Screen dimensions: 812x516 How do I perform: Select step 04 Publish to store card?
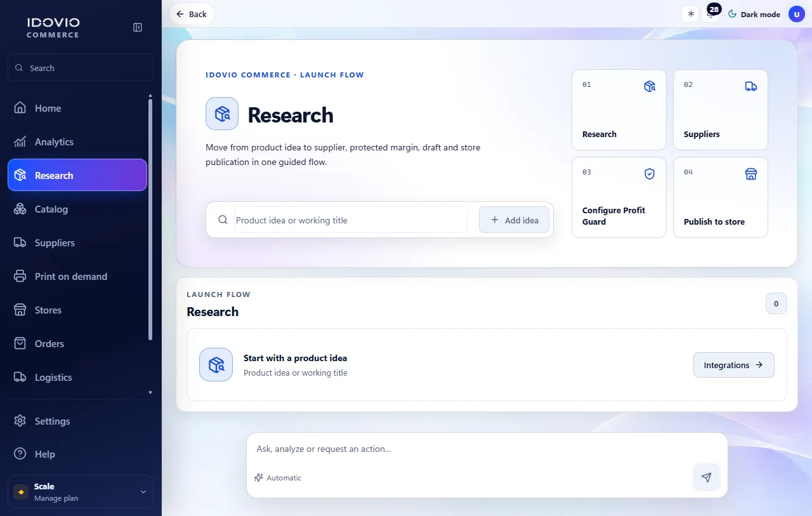(x=721, y=197)
